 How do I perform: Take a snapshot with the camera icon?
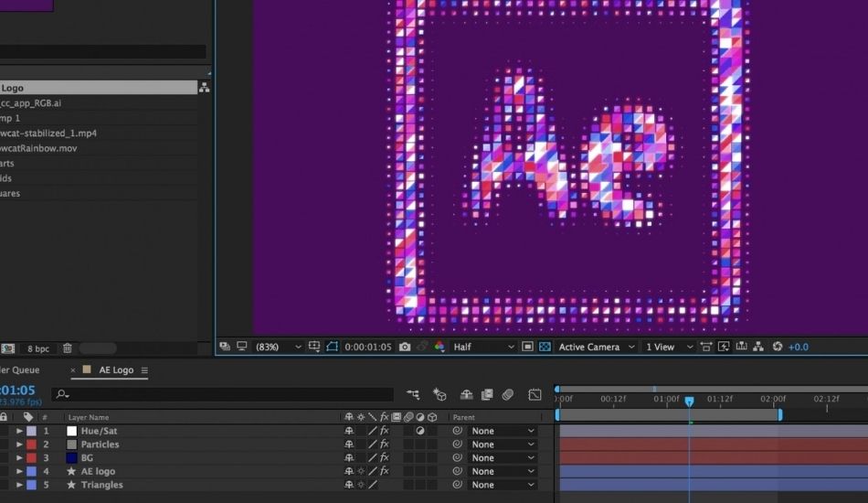405,348
